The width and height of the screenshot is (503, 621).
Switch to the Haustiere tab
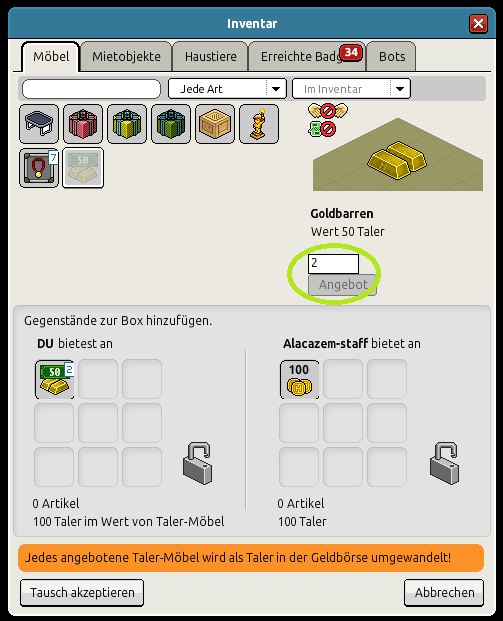point(211,57)
